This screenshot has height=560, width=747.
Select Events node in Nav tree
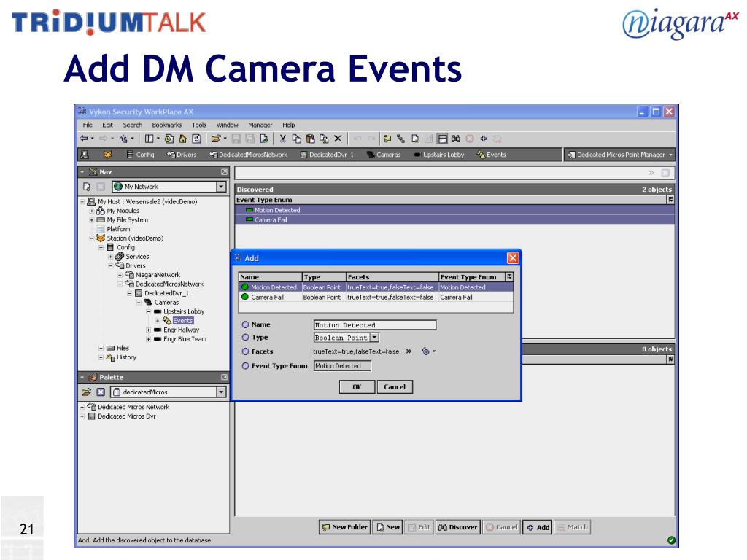pyautogui.click(x=183, y=321)
